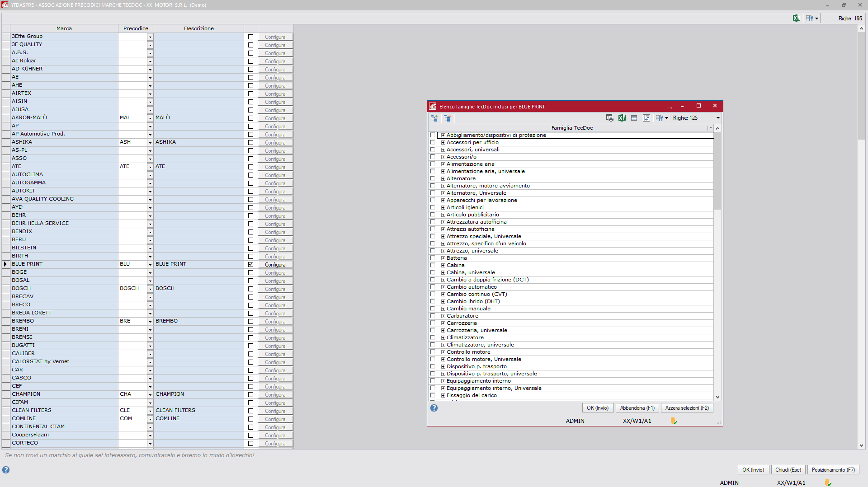Click Configura button for BOSCH row
868x487 pixels.
(x=275, y=289)
